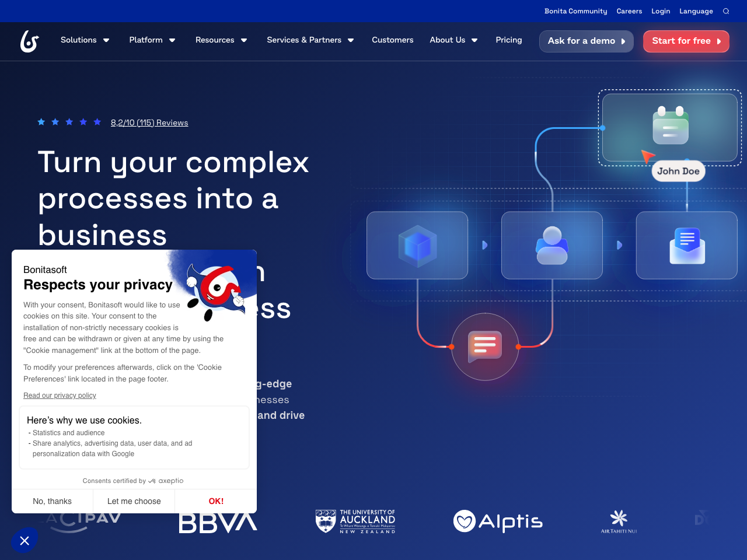Click the BBVA customer logo

point(218,524)
